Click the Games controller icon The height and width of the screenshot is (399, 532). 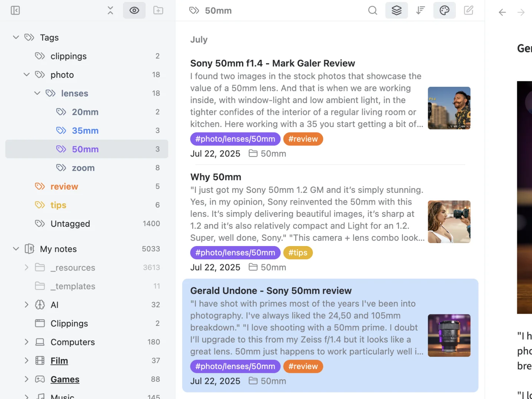(x=40, y=379)
